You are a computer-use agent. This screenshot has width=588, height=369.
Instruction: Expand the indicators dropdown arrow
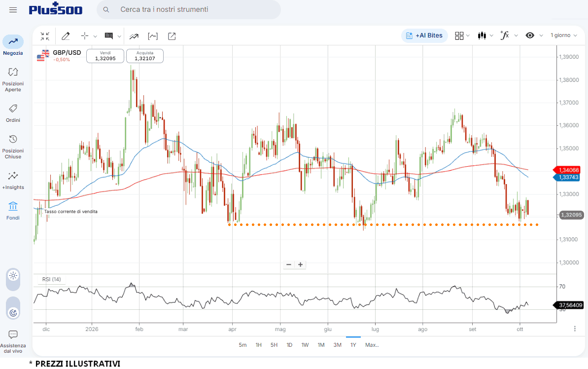click(516, 36)
